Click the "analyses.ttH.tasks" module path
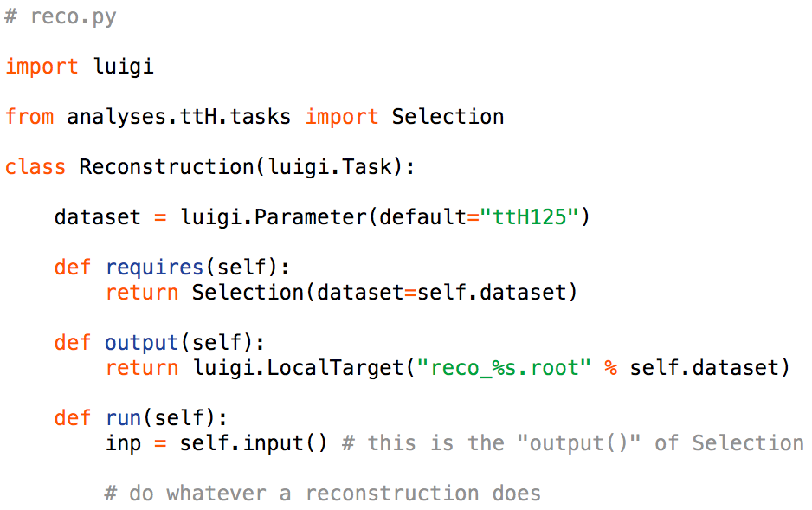Screen dimensions: 812x510 pos(179,117)
